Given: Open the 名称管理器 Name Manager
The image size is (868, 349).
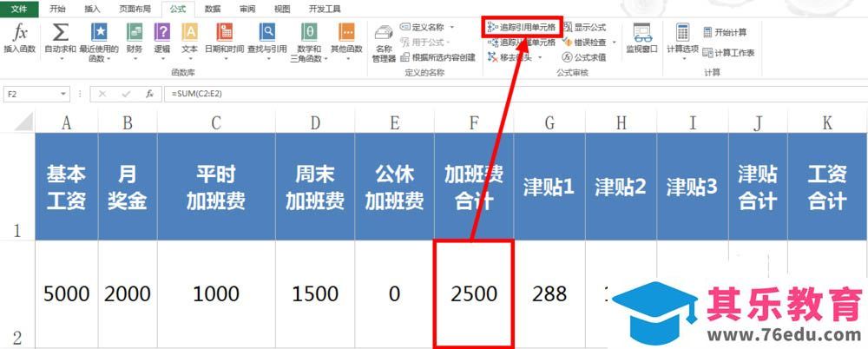Looking at the screenshot, I should point(384,43).
